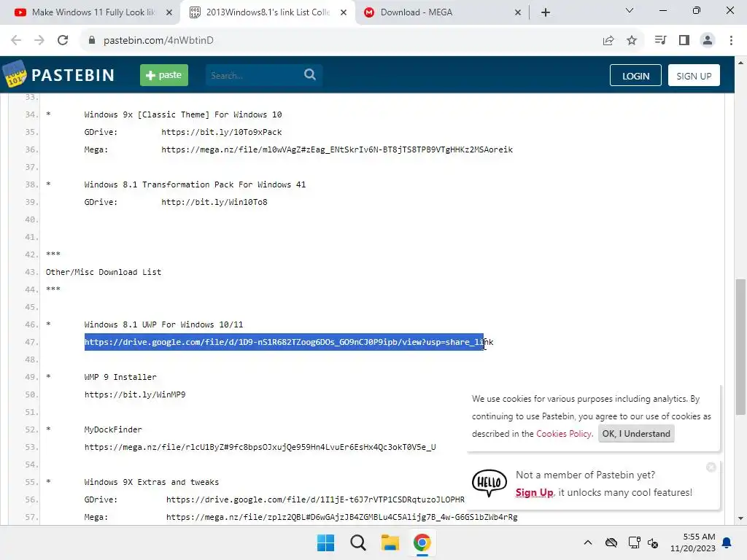
Task: Click 'Other/Misc Download List' heading
Action: tap(104, 272)
